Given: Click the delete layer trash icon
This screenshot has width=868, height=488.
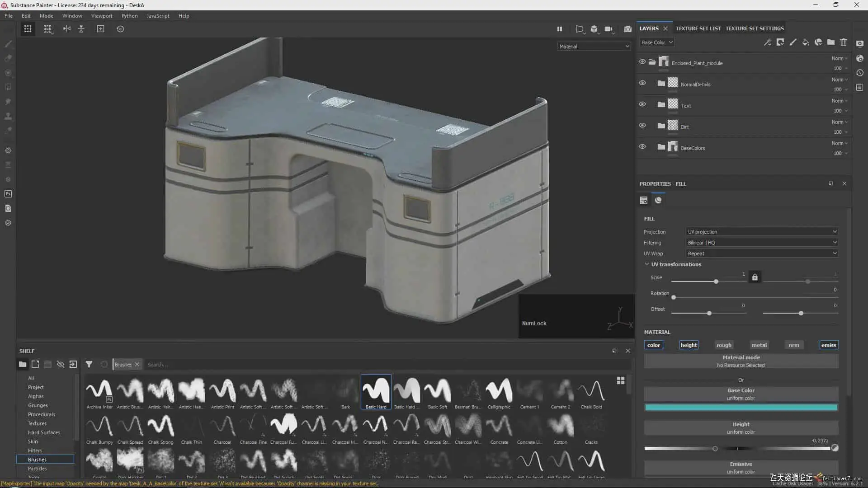Looking at the screenshot, I should [x=844, y=42].
